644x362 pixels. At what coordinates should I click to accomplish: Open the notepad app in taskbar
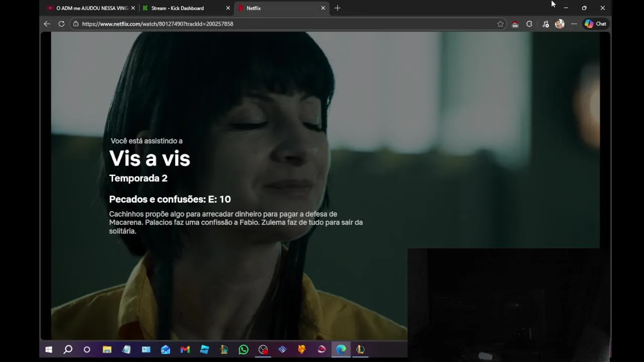[x=126, y=349]
